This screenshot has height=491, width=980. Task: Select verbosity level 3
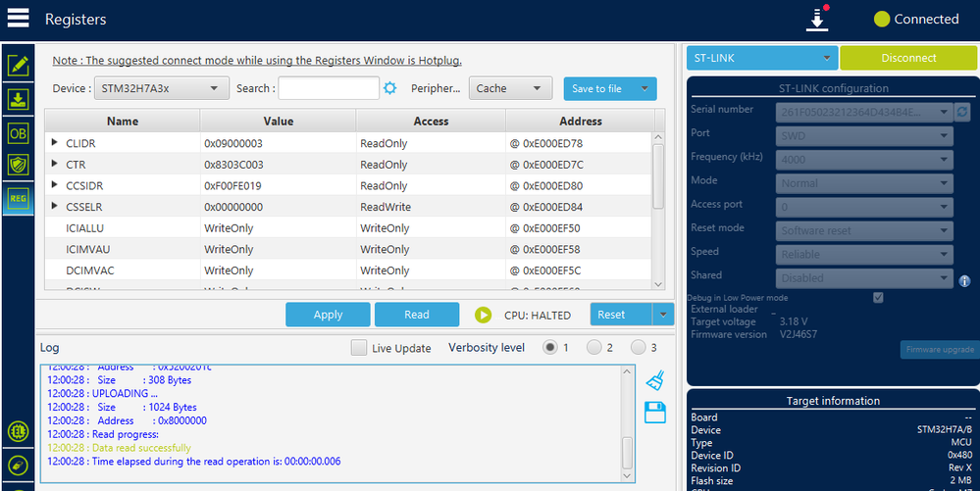click(x=638, y=347)
